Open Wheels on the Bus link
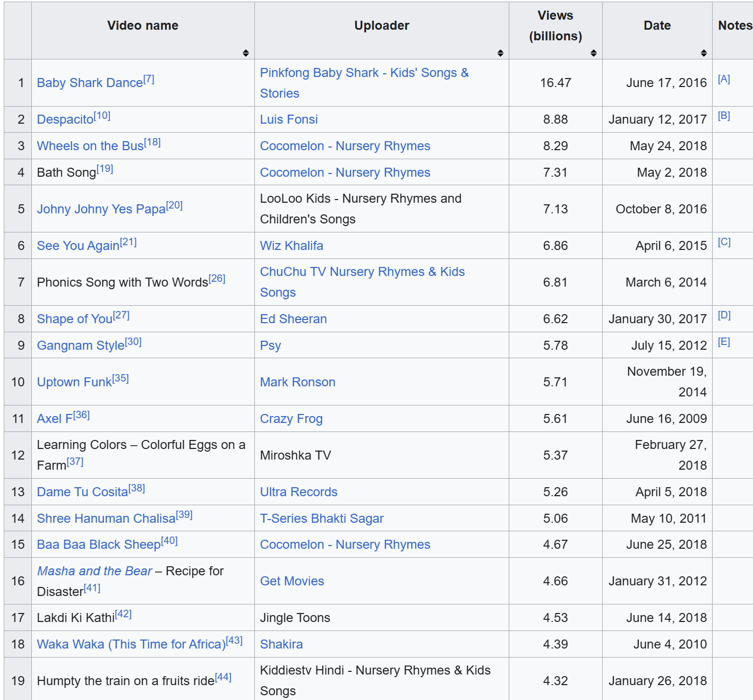This screenshot has width=753, height=700. [90, 146]
